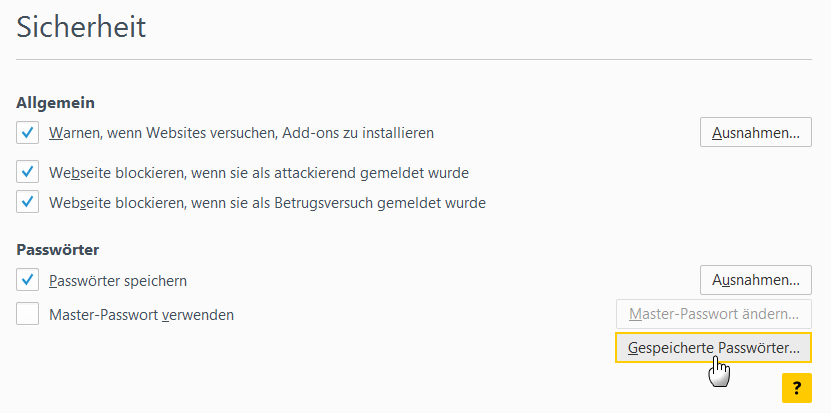Enable the Master-Passwort verwenden checkbox
The width and height of the screenshot is (831, 413).
coord(28,314)
